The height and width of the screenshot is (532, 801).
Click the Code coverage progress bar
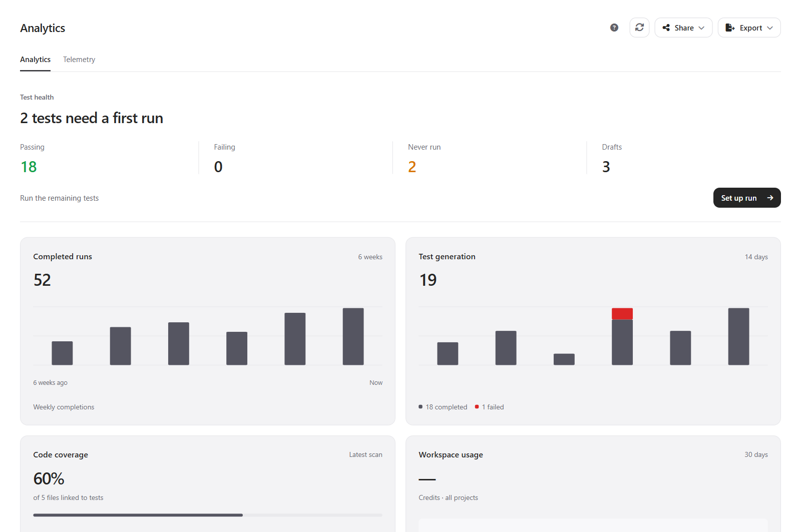click(208, 515)
